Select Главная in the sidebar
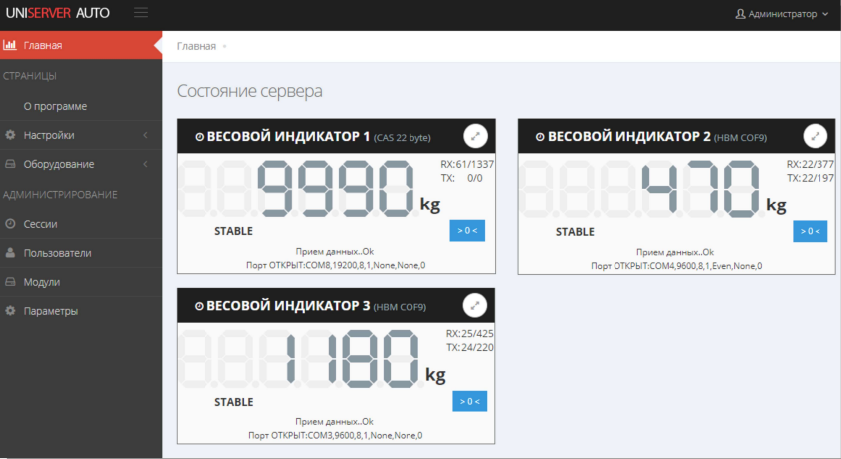 click(81, 46)
